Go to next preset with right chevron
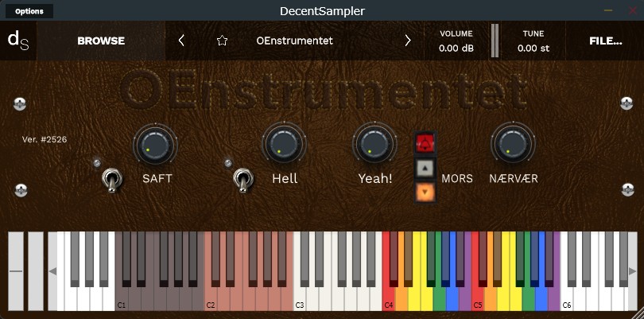The image size is (644, 319). click(x=408, y=41)
